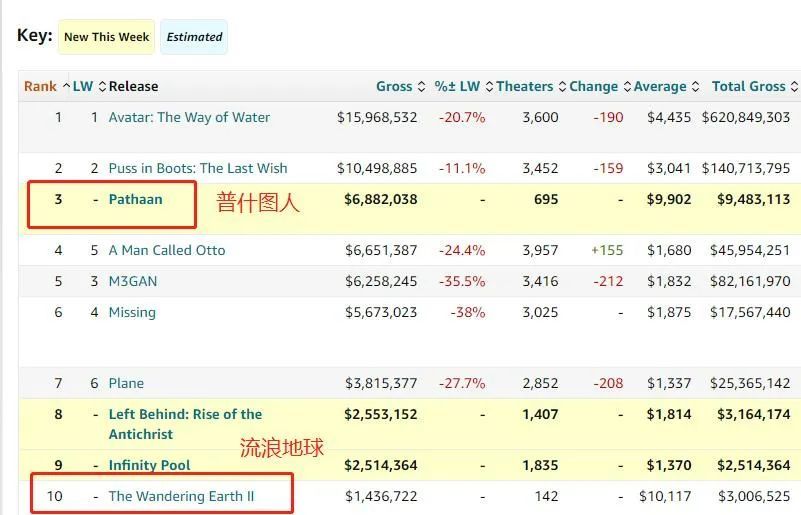Open Puss in Boots: The Last Wish
The image size is (801, 515).
198,169
